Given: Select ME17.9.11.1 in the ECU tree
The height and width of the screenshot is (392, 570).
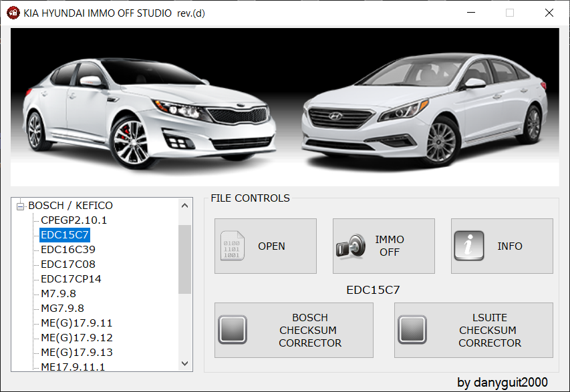Looking at the screenshot, I should (x=73, y=367).
